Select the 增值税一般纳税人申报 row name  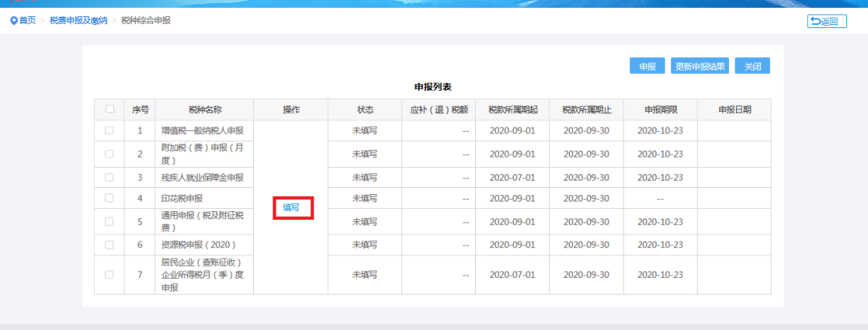(x=203, y=130)
